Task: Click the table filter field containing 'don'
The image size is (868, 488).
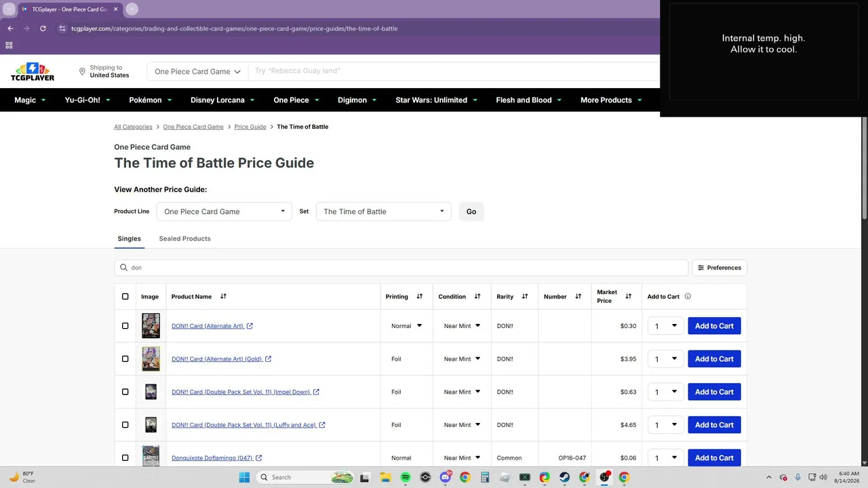Action: coord(401,268)
